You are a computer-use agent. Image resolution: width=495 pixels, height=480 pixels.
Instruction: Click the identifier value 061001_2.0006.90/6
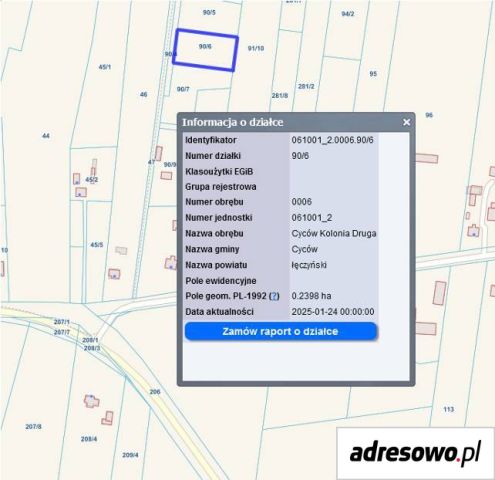[332, 140]
